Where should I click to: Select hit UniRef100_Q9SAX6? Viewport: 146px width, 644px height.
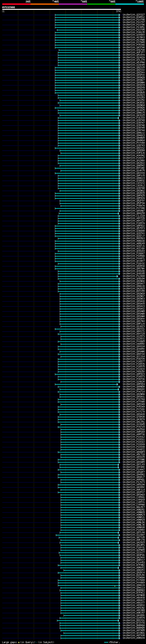click(x=133, y=301)
